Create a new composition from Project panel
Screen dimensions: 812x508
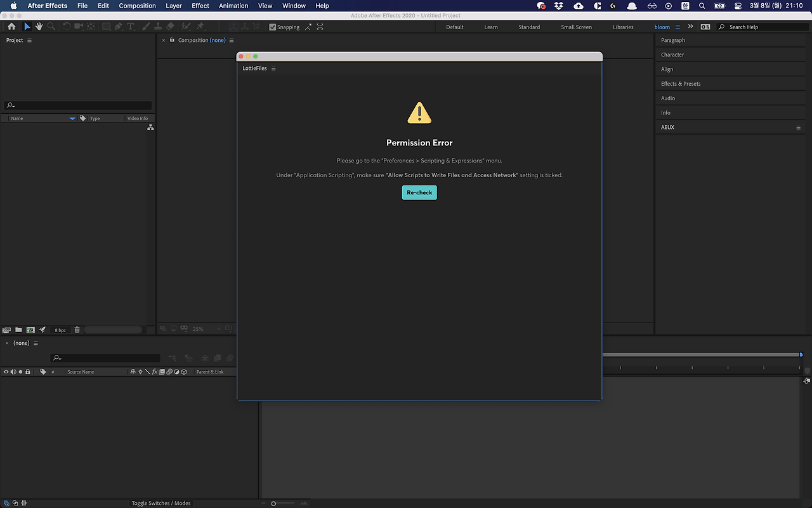(x=30, y=330)
